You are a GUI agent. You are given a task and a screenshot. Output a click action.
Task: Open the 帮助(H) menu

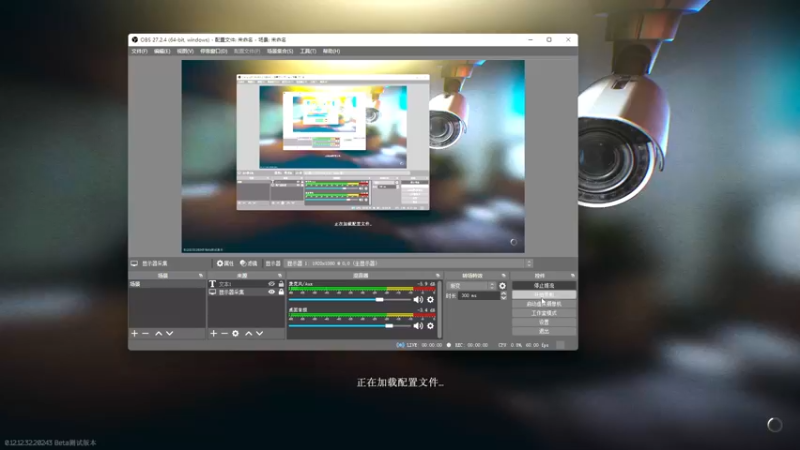(x=331, y=51)
